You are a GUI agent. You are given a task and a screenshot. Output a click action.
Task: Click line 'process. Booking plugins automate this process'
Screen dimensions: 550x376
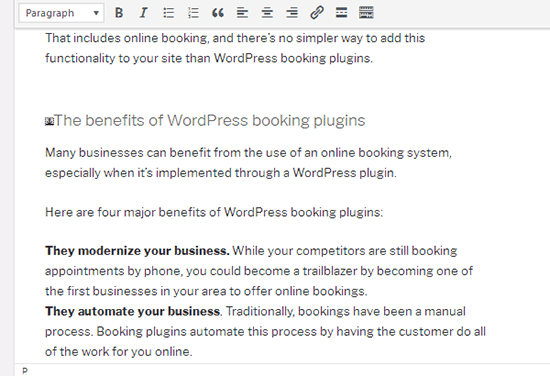tap(265, 331)
